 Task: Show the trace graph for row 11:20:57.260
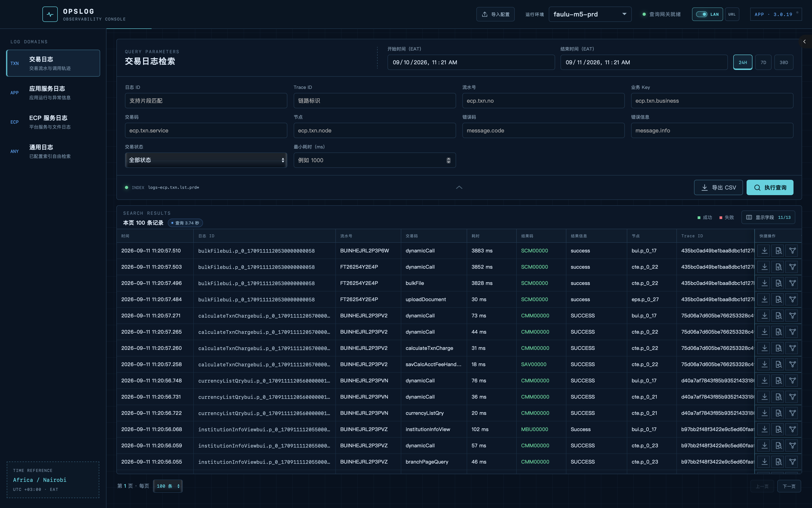(792, 348)
